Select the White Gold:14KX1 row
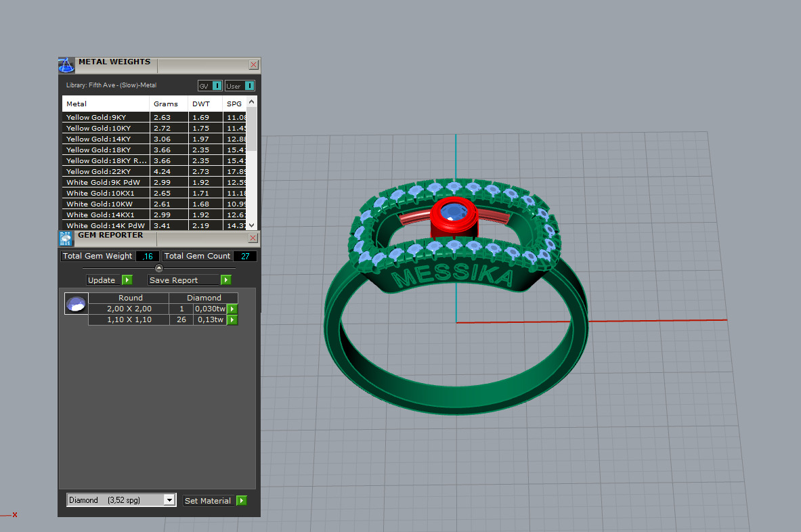The width and height of the screenshot is (801, 532). (x=154, y=215)
